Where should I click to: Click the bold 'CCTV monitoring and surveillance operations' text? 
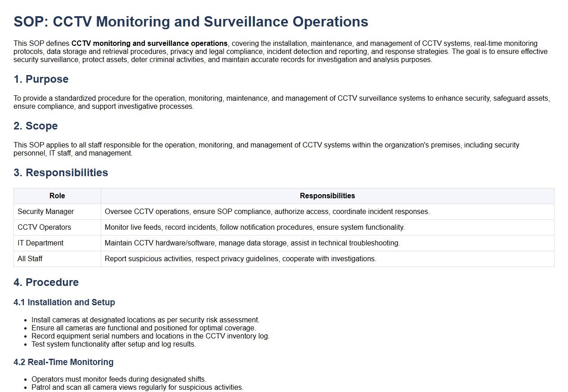(149, 44)
